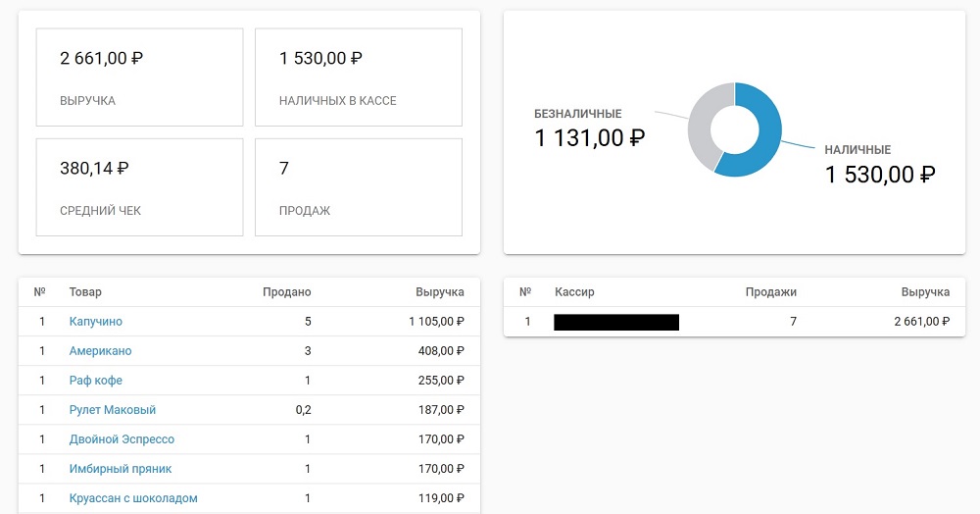Click Выручка header in cashier table

(x=926, y=292)
